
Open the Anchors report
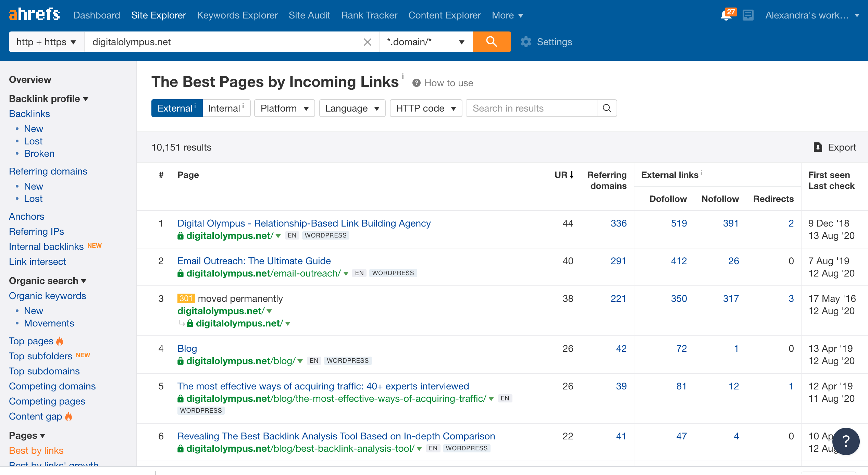(27, 216)
